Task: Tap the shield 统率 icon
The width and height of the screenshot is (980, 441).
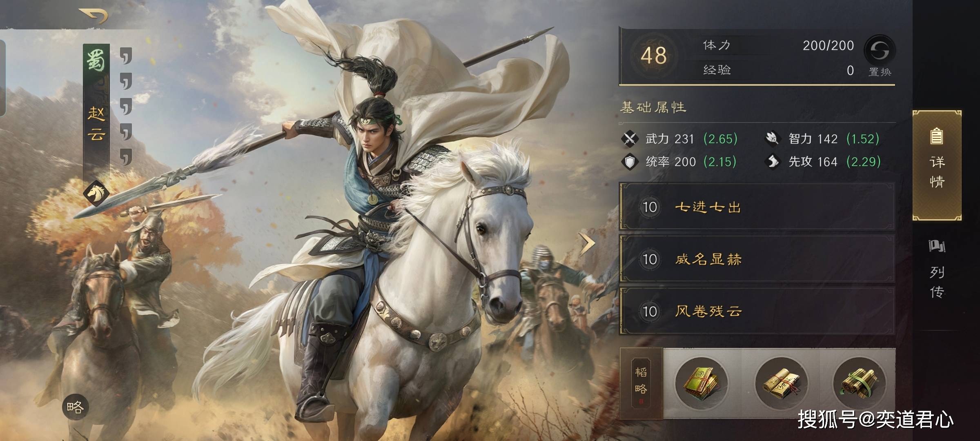Action: click(x=629, y=162)
